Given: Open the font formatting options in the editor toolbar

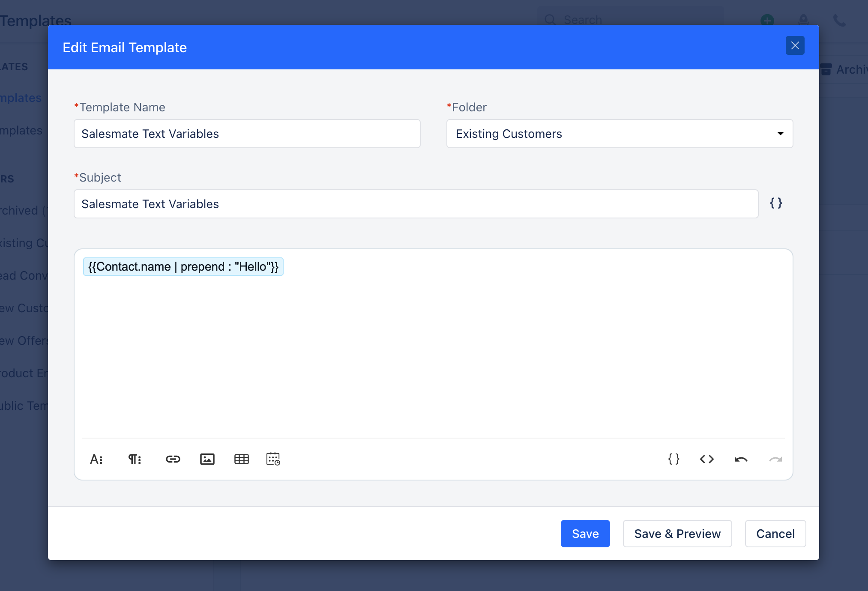Looking at the screenshot, I should (96, 459).
